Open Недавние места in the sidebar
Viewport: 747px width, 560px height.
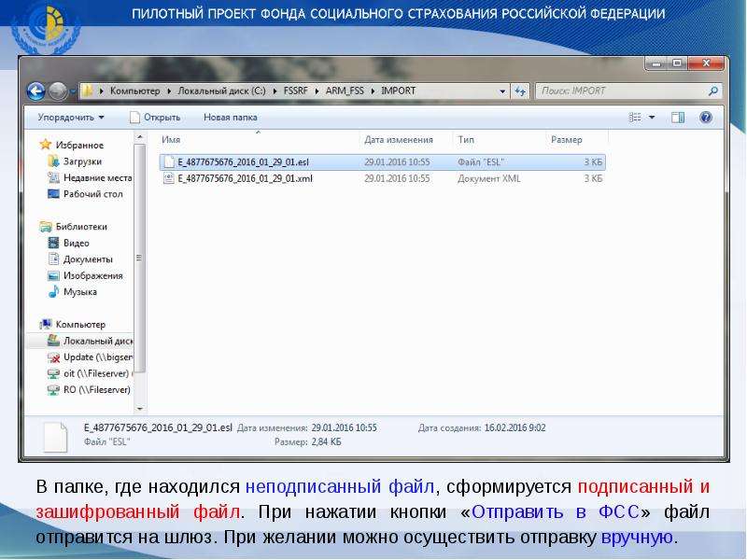98,177
